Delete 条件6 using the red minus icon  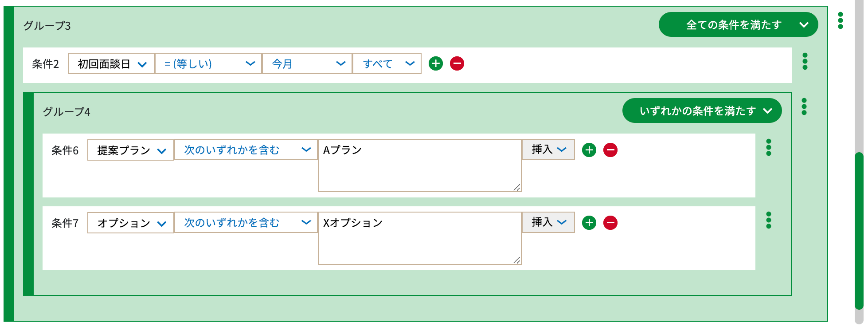click(610, 150)
